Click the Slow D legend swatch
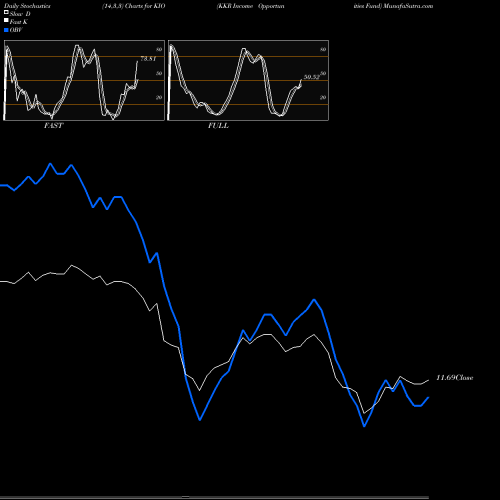This screenshot has height=500, width=500. [6, 12]
